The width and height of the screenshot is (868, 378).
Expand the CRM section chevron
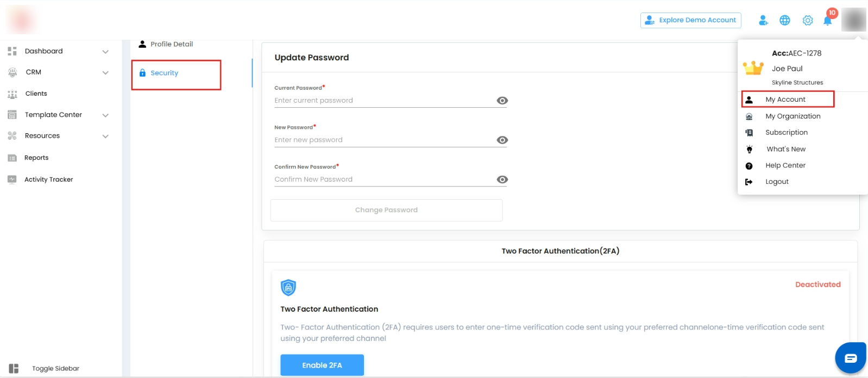click(x=105, y=72)
